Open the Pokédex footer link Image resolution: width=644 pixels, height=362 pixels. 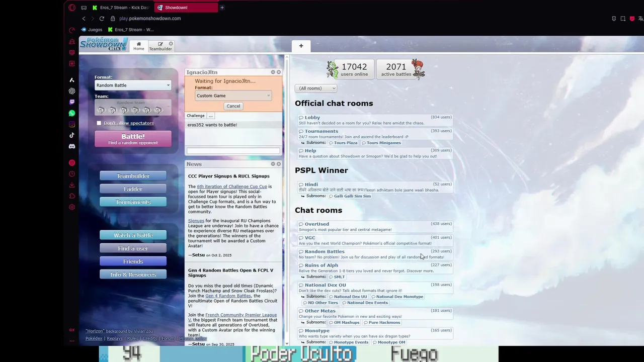[94, 338]
